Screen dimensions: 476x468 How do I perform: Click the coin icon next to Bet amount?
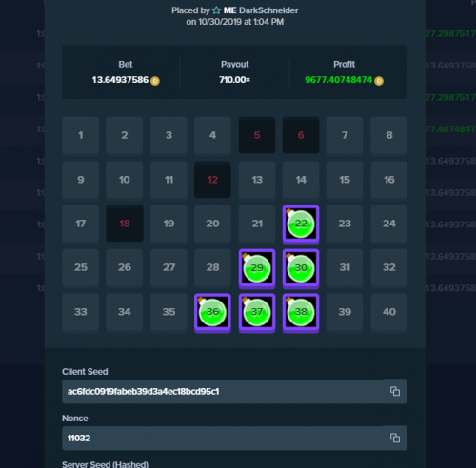click(155, 81)
